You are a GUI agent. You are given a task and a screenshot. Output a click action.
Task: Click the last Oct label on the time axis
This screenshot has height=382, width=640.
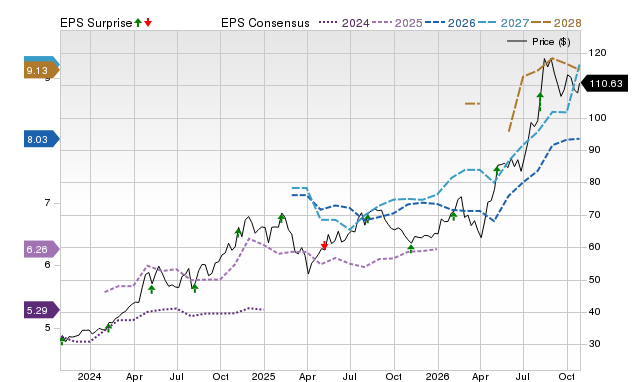(x=567, y=376)
